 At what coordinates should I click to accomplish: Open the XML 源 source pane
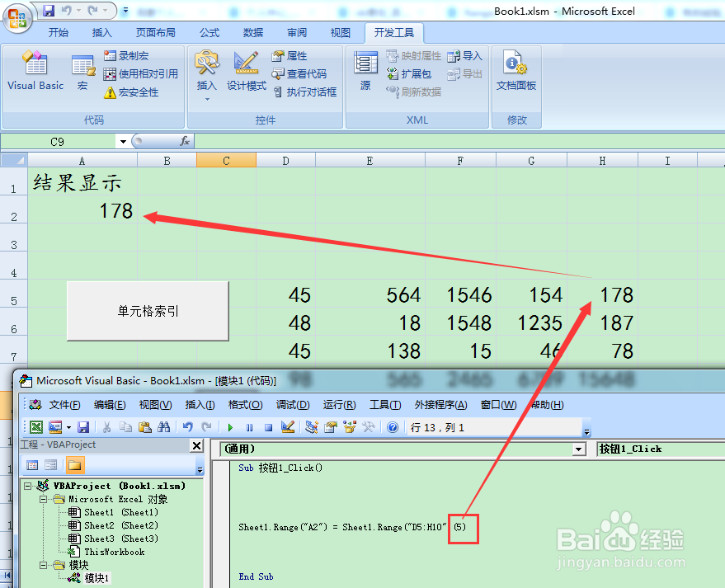click(x=365, y=71)
